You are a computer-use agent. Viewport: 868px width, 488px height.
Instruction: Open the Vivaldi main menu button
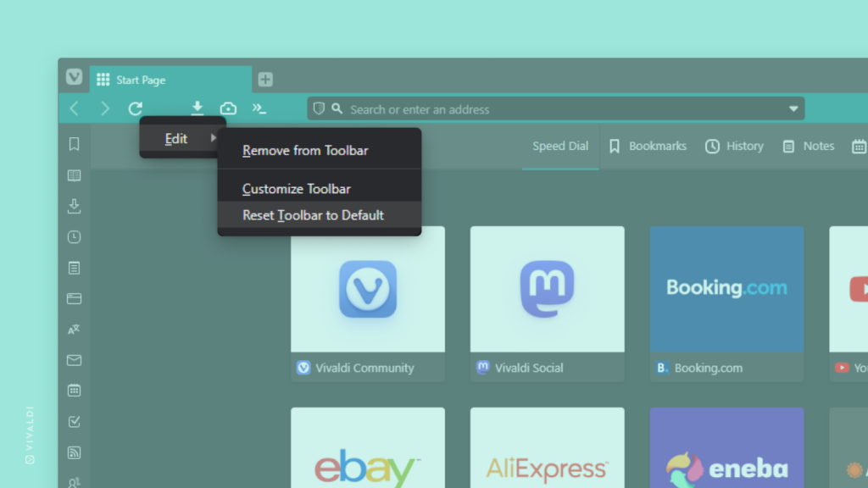pyautogui.click(x=74, y=77)
